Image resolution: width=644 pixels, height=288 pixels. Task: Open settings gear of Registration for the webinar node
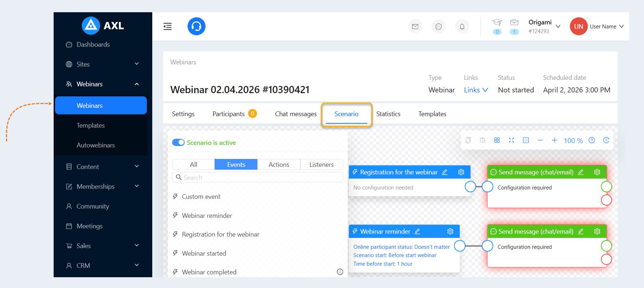[x=461, y=172]
